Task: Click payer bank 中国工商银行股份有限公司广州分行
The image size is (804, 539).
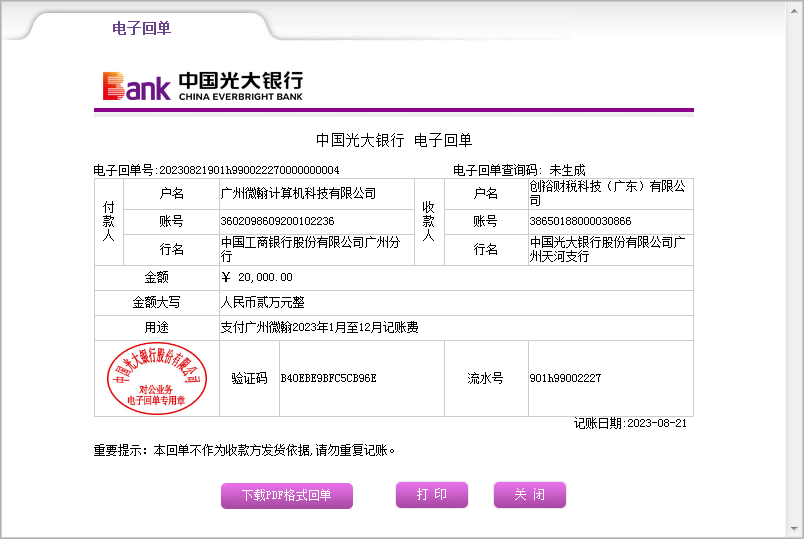Action: (x=311, y=249)
